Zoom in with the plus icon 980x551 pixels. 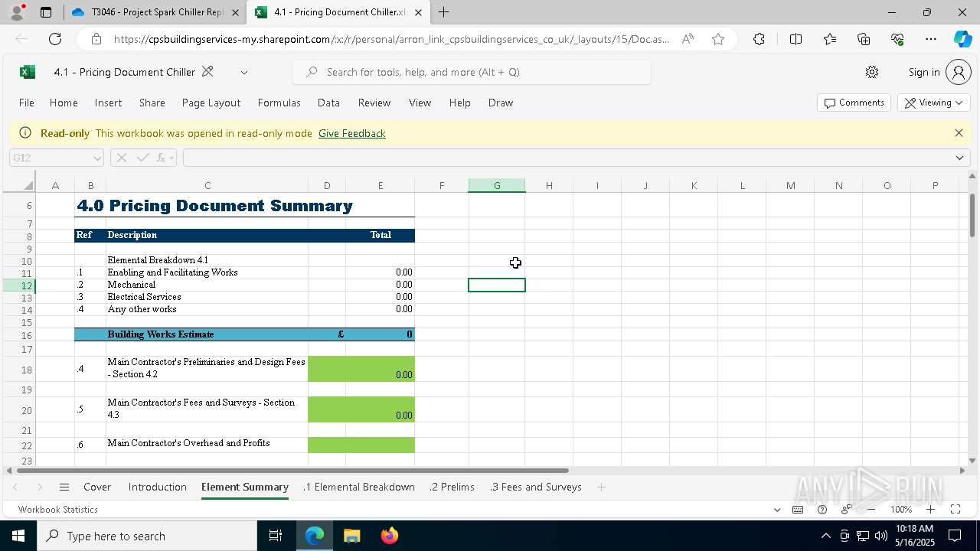[x=931, y=510]
